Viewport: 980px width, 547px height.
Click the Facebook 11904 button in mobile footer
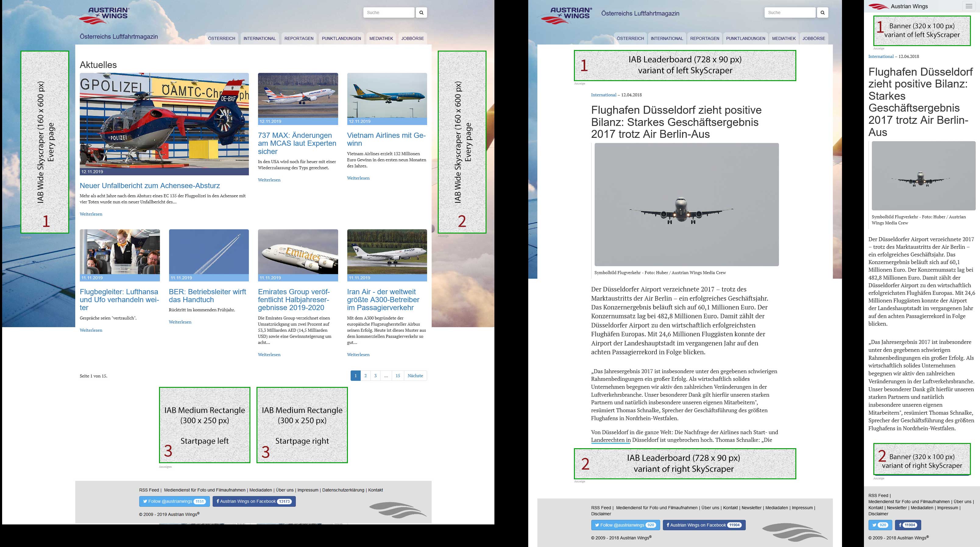point(908,525)
